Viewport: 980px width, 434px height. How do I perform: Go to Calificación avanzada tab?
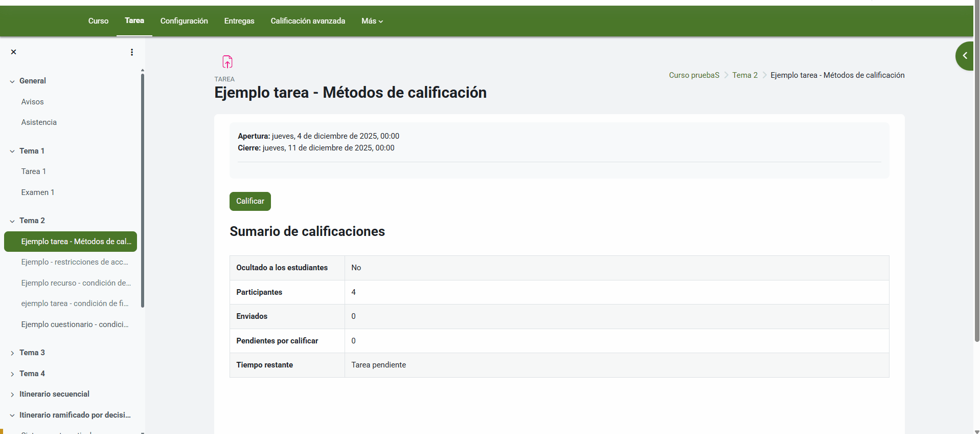click(x=308, y=21)
